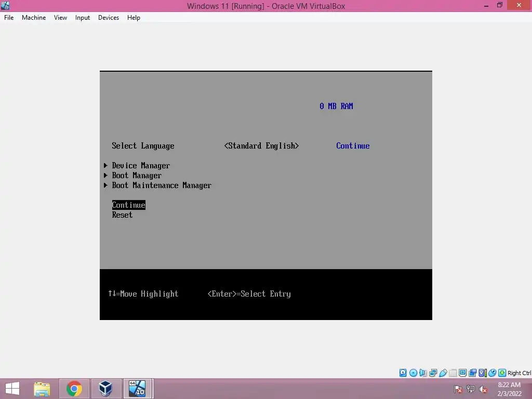This screenshot has width=532, height=399.
Task: Open the Windows Start button
Action: tap(12, 389)
